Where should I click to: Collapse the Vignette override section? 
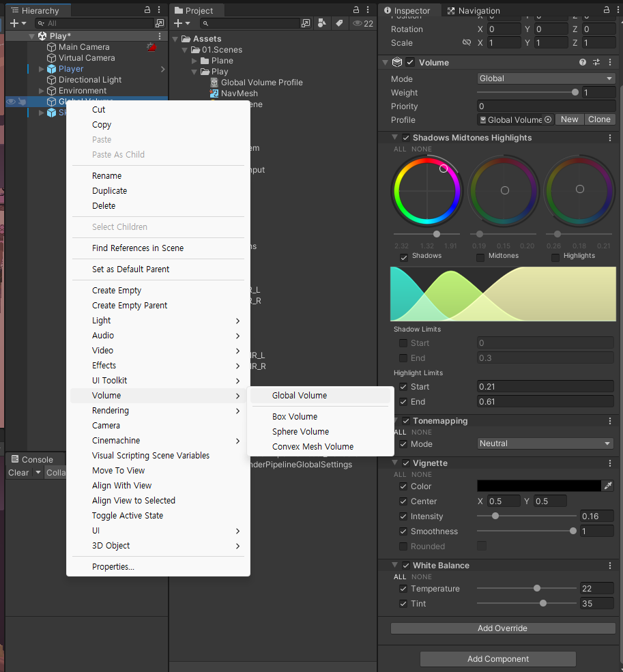(394, 463)
